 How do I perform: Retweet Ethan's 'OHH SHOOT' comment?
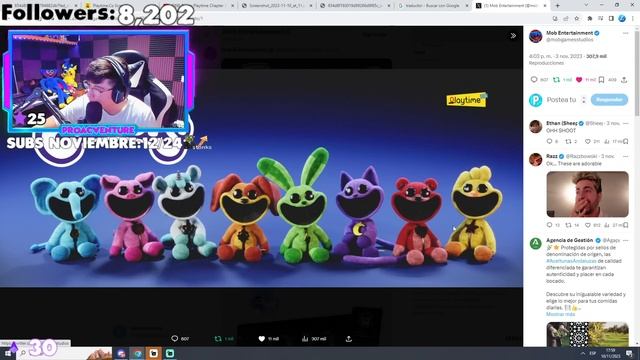tap(568, 141)
